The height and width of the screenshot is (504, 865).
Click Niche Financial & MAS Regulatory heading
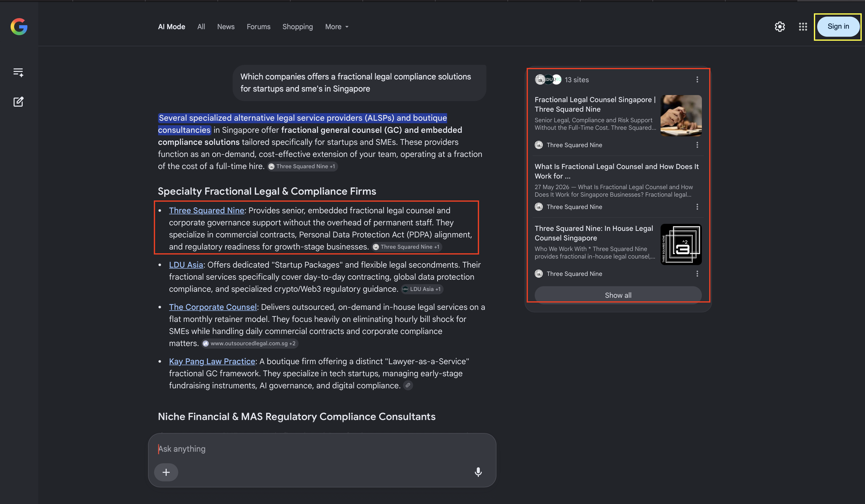coord(297,416)
